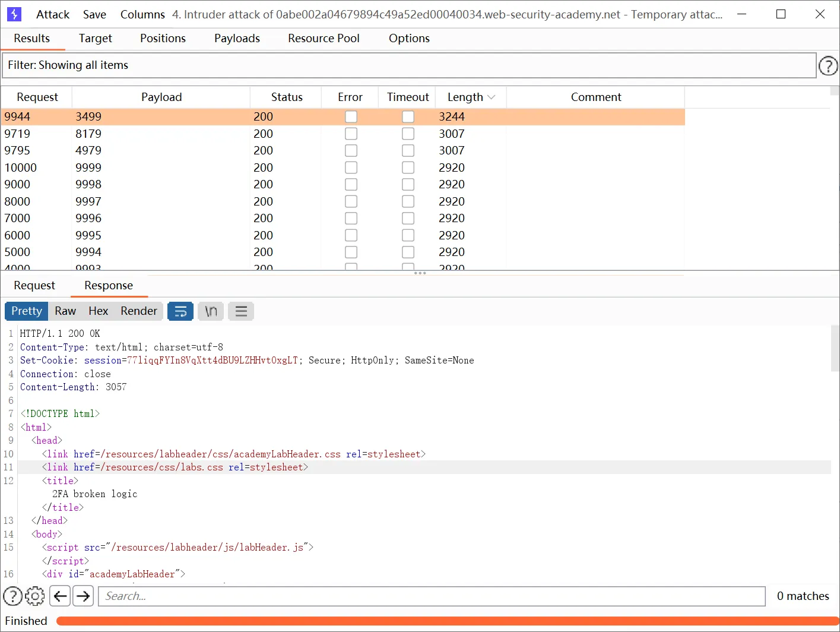Switch to the Target tab
The width and height of the screenshot is (840, 632).
point(96,38)
